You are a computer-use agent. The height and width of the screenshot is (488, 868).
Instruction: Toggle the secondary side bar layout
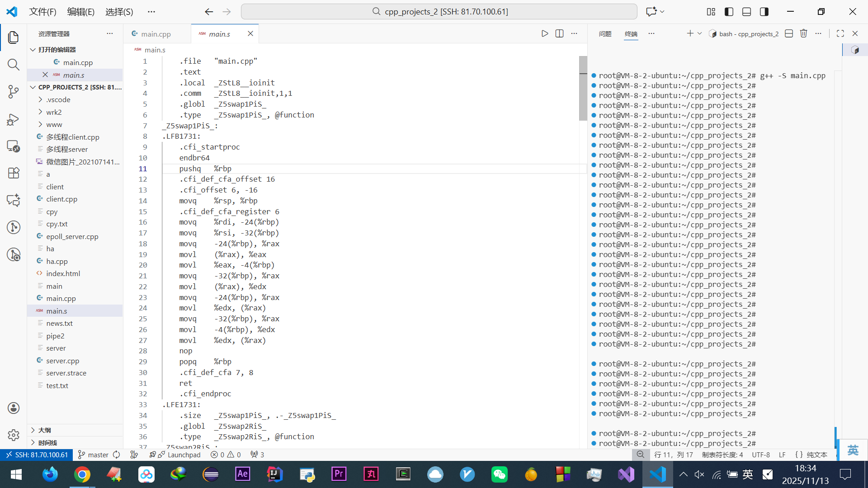pyautogui.click(x=764, y=12)
